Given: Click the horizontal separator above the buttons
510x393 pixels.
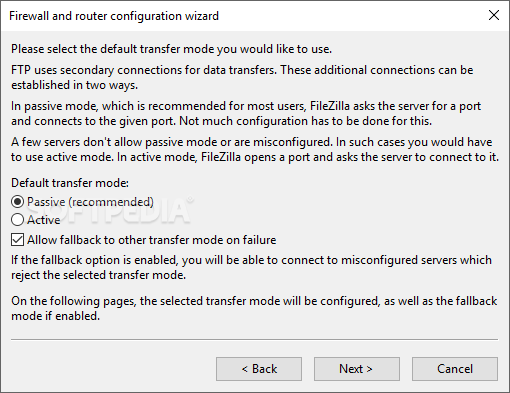Looking at the screenshot, I should click(254, 340).
